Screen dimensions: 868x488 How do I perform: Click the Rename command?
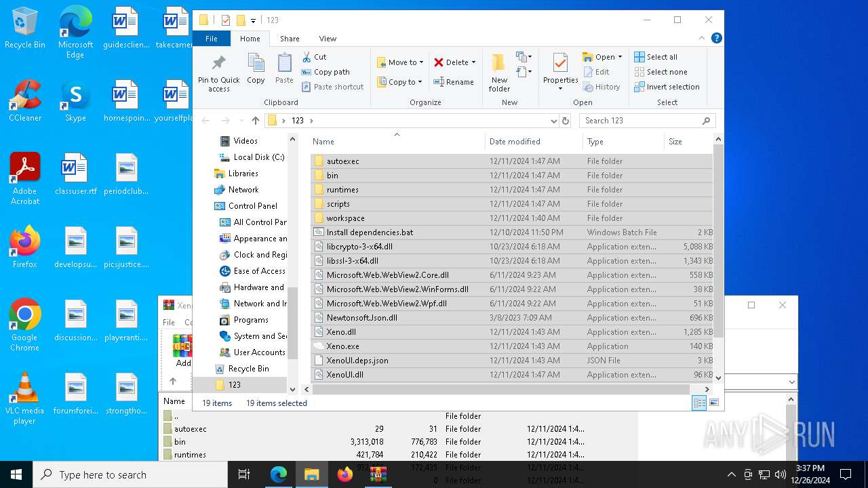454,82
